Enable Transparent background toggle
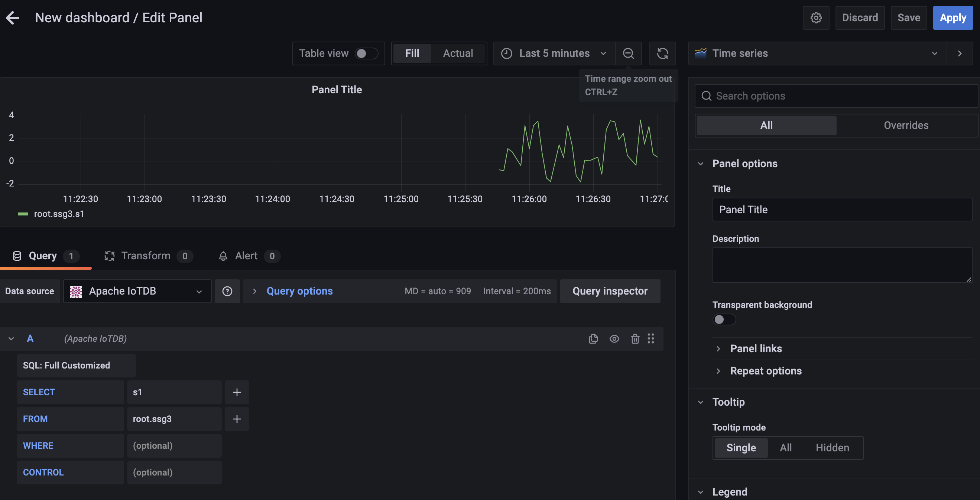980x500 pixels. click(724, 319)
